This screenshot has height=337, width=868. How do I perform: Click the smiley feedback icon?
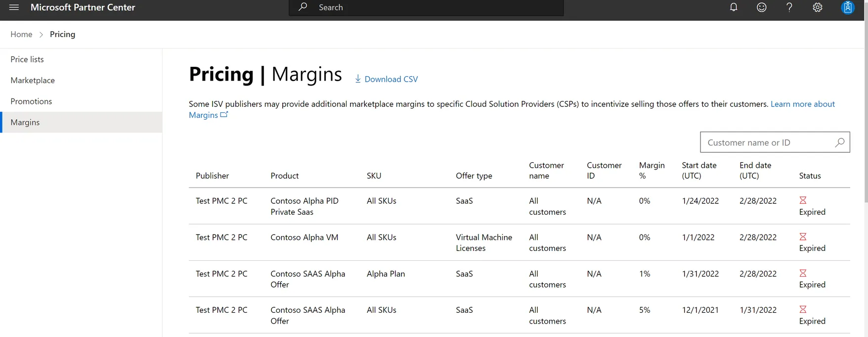pos(762,7)
